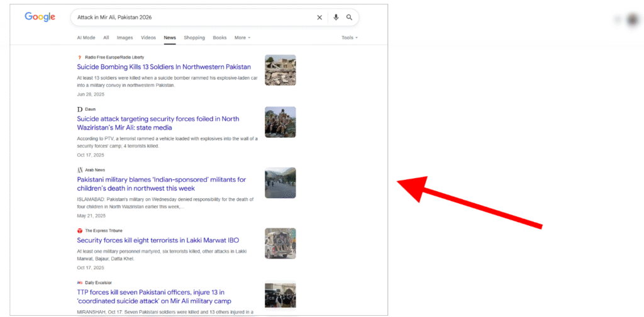Click the Arab News source icon
The width and height of the screenshot is (644, 317).
pos(80,170)
